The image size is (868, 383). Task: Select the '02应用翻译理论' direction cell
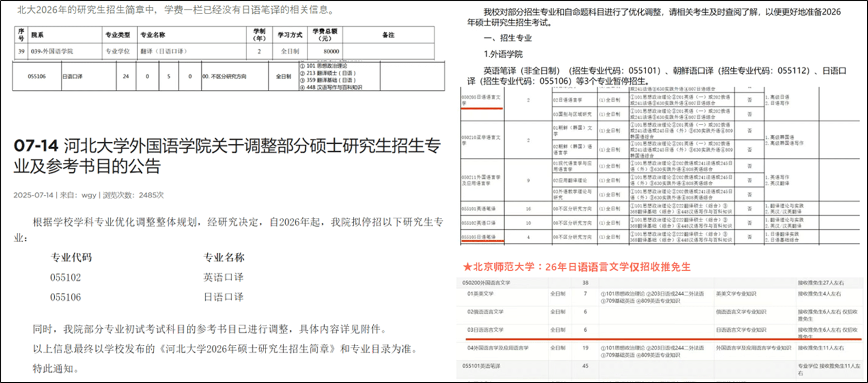(x=570, y=180)
